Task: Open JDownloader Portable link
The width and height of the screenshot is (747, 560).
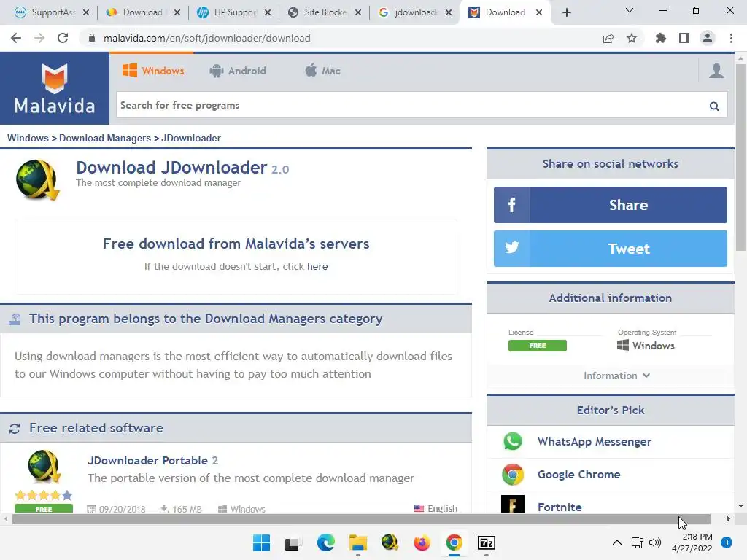Action: pyautogui.click(x=152, y=461)
